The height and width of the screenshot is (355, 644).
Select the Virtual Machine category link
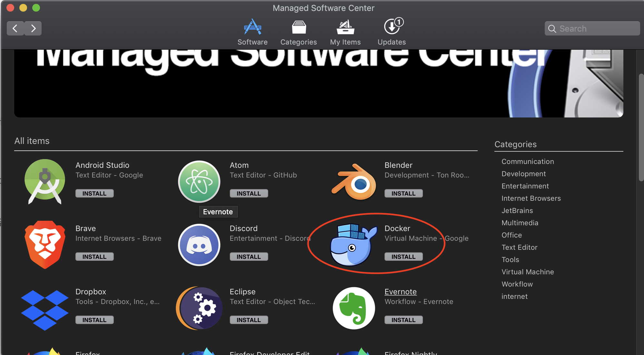[527, 272]
